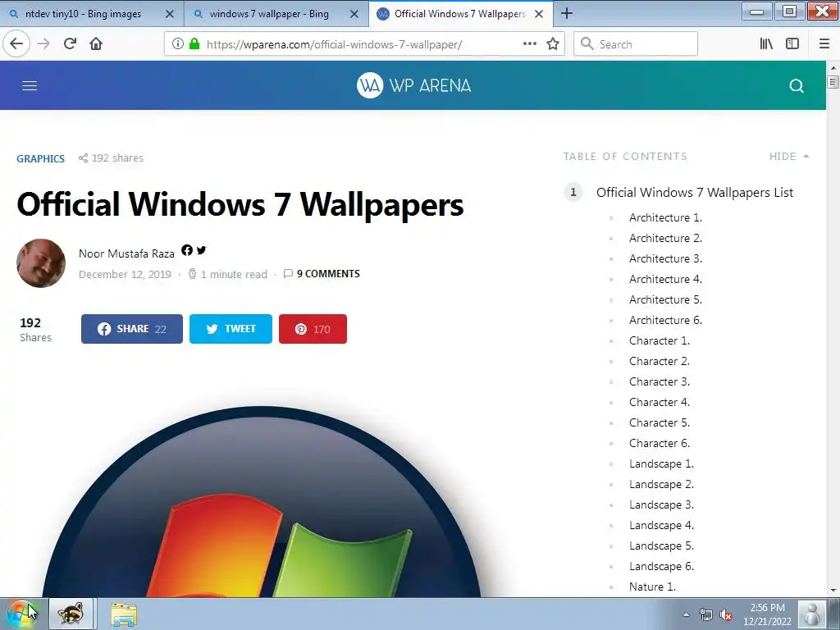Show hidden system tray icons
Image resolution: width=840 pixels, height=630 pixels.
[x=686, y=614]
